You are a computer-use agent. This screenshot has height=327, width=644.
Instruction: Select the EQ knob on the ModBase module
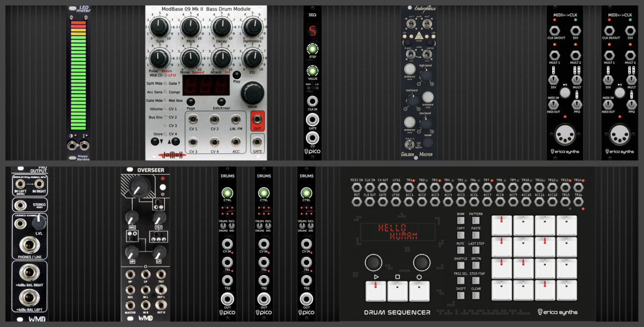pos(252,57)
